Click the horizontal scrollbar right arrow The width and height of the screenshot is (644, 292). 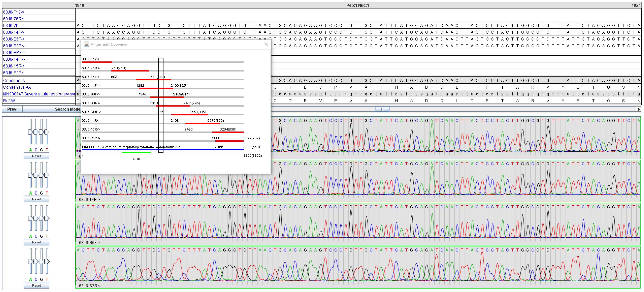[639, 109]
